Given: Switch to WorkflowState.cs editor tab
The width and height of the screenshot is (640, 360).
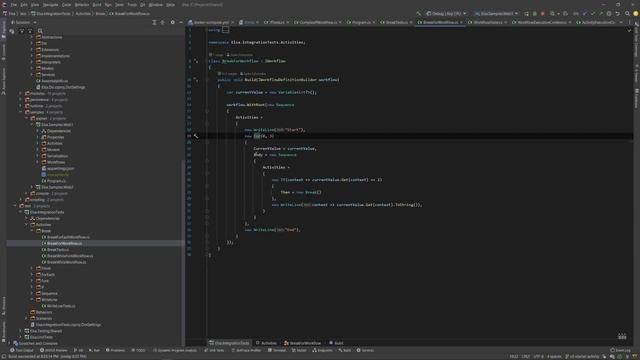Looking at the screenshot, I should [x=487, y=22].
